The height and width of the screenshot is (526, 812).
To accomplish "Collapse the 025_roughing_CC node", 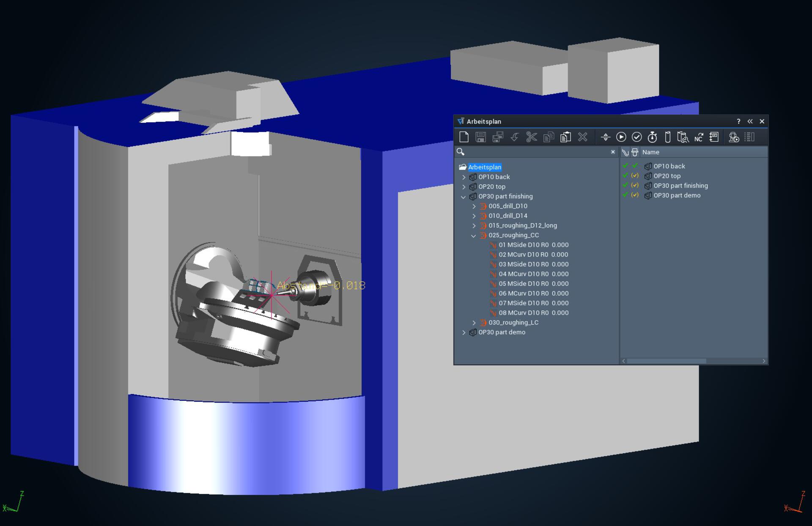I will pyautogui.click(x=474, y=236).
